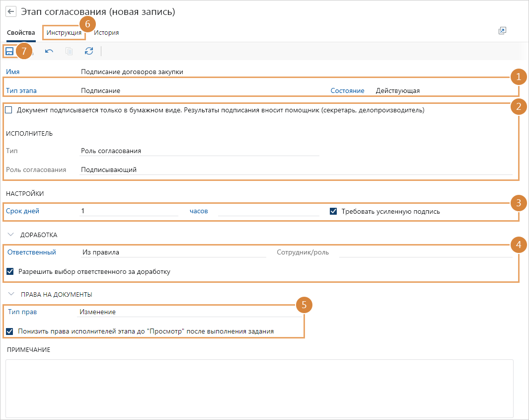Click the copy icon in the toolbar
The height and width of the screenshot is (420, 529).
click(x=69, y=51)
